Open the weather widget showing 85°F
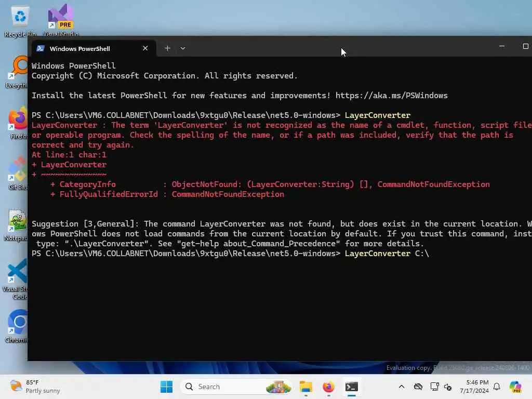Image resolution: width=532 pixels, height=399 pixels. (x=35, y=387)
